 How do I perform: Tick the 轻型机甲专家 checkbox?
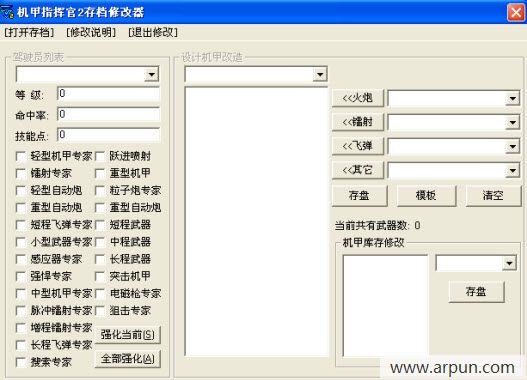21,157
